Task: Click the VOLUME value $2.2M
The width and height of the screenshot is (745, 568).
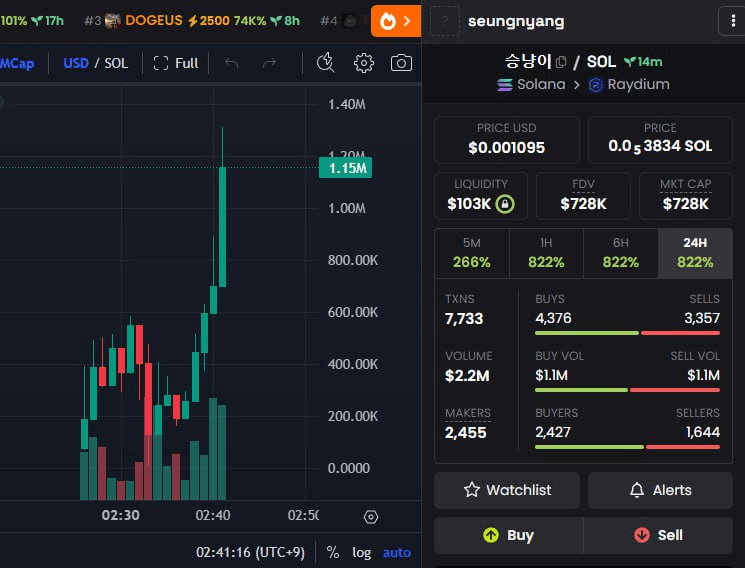Action: [467, 375]
